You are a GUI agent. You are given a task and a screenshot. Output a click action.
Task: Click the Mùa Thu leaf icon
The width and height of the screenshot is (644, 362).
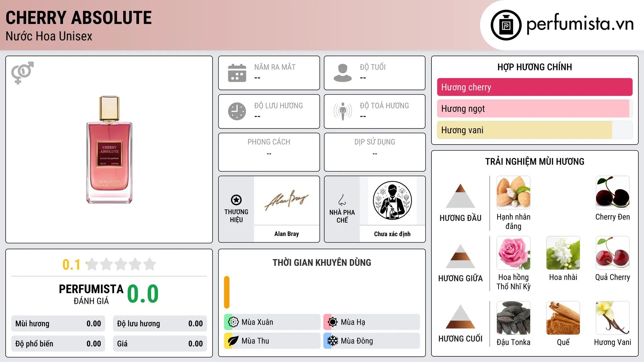(233, 341)
